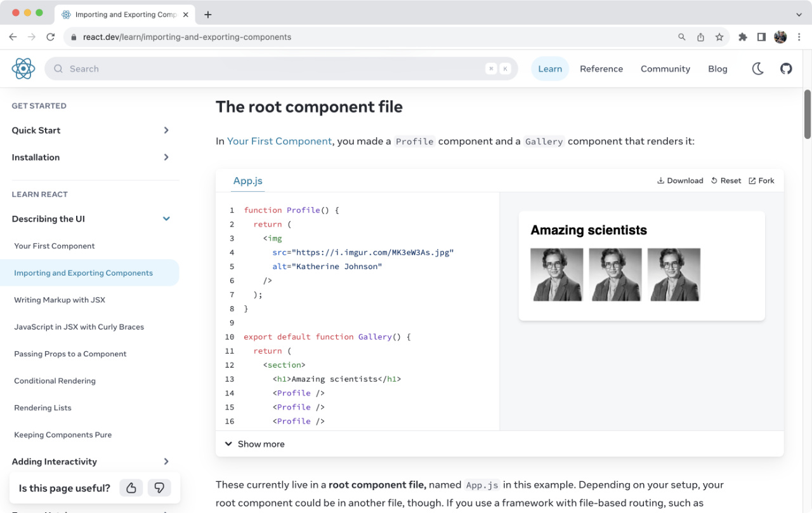Click the React logo in the header
The width and height of the screenshot is (812, 513).
coord(23,68)
